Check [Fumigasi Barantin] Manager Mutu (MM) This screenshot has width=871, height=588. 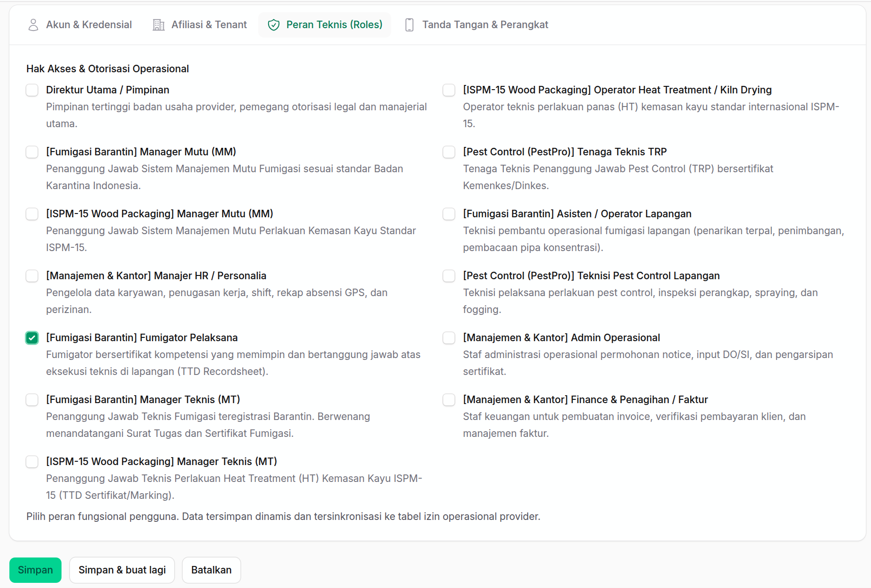32,152
